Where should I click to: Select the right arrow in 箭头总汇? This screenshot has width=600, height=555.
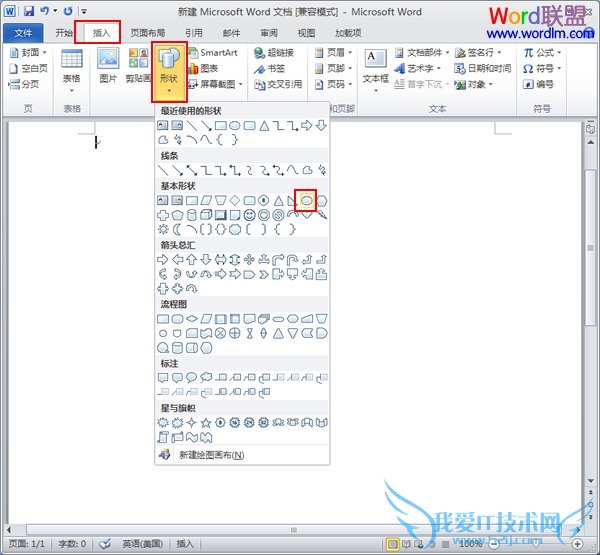pos(163,260)
